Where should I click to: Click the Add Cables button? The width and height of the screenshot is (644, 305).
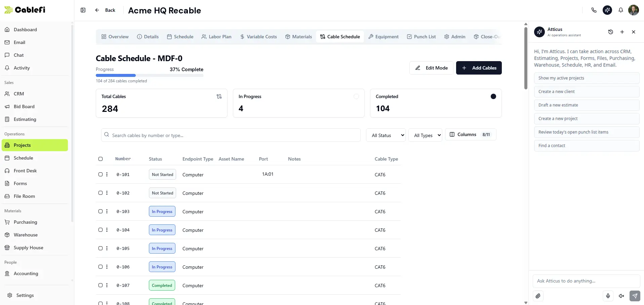point(479,68)
